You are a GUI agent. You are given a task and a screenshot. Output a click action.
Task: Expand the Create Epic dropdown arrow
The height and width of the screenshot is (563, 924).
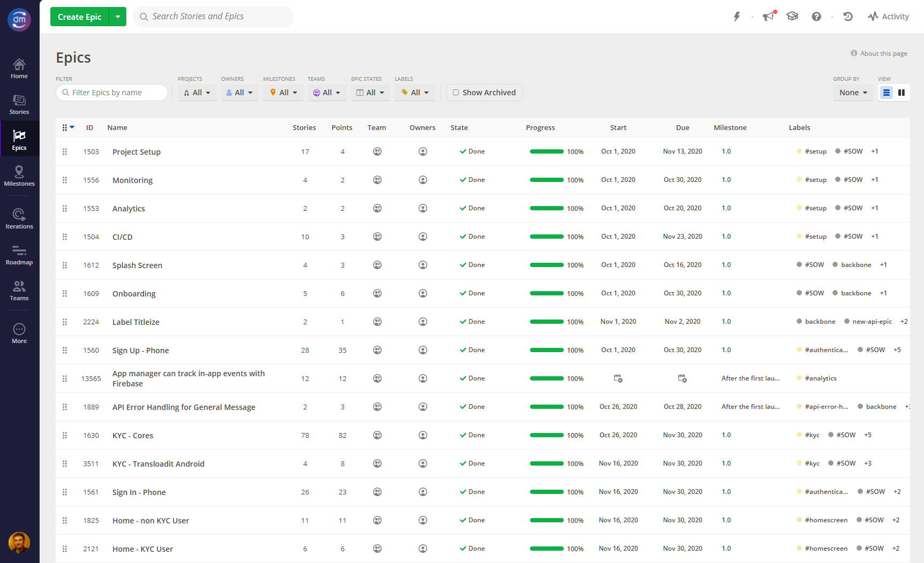tap(118, 17)
